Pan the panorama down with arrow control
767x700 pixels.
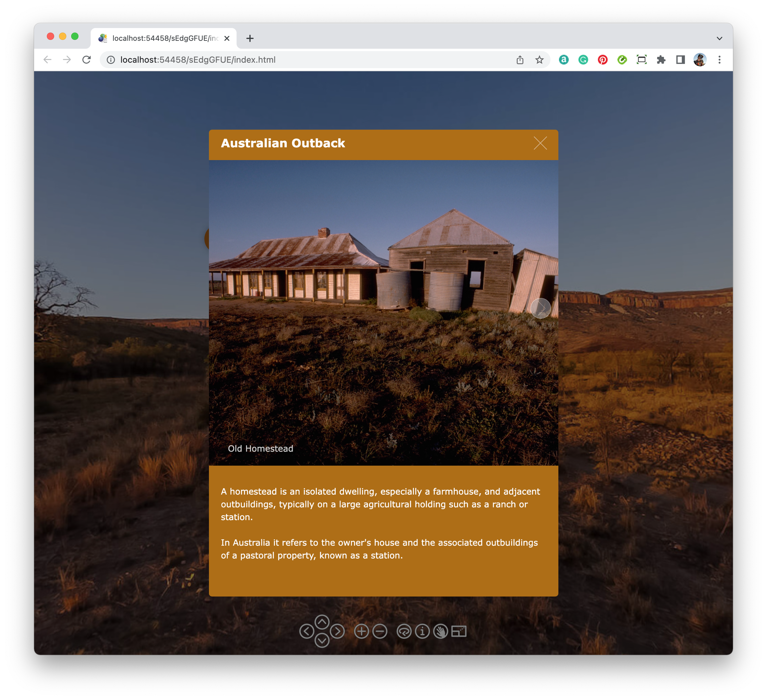322,641
